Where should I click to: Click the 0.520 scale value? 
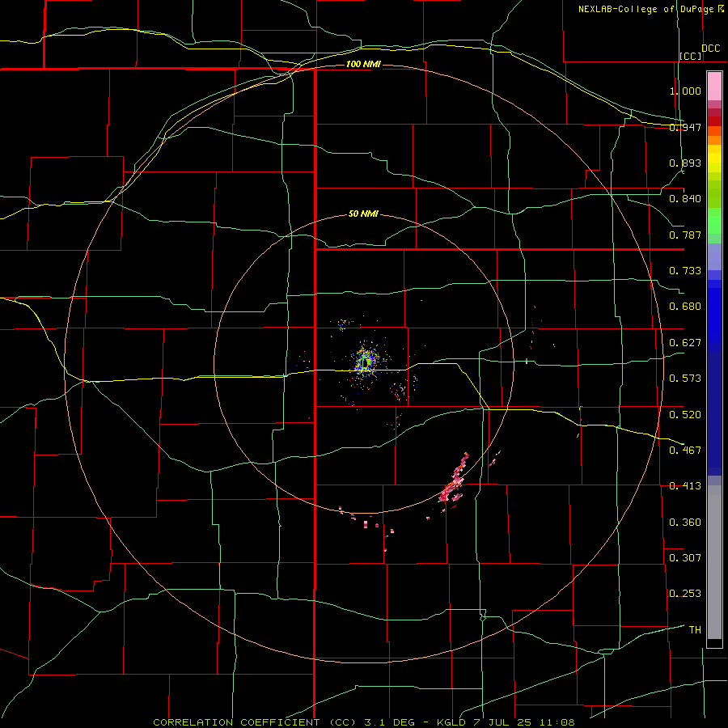685,415
